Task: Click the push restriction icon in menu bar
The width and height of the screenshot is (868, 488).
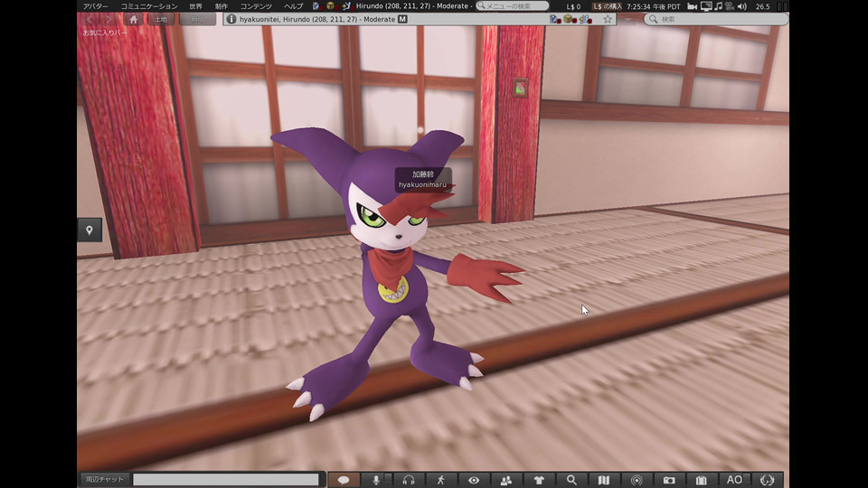Action: (346, 6)
